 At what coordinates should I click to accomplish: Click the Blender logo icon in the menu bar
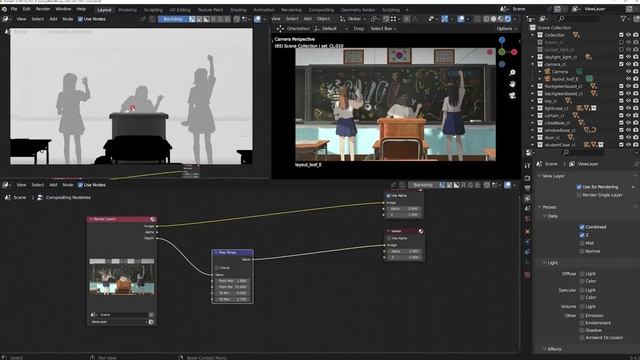(x=4, y=9)
